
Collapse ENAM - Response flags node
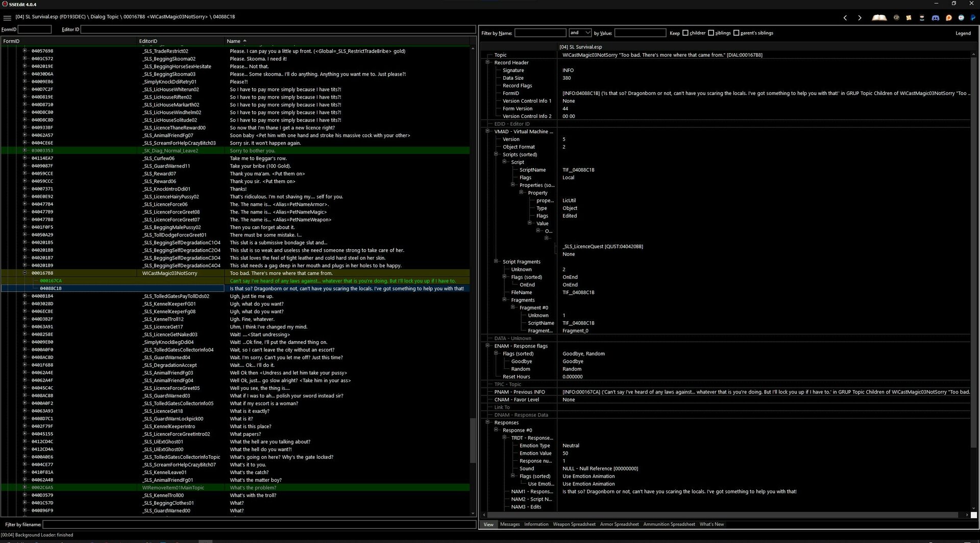(487, 346)
